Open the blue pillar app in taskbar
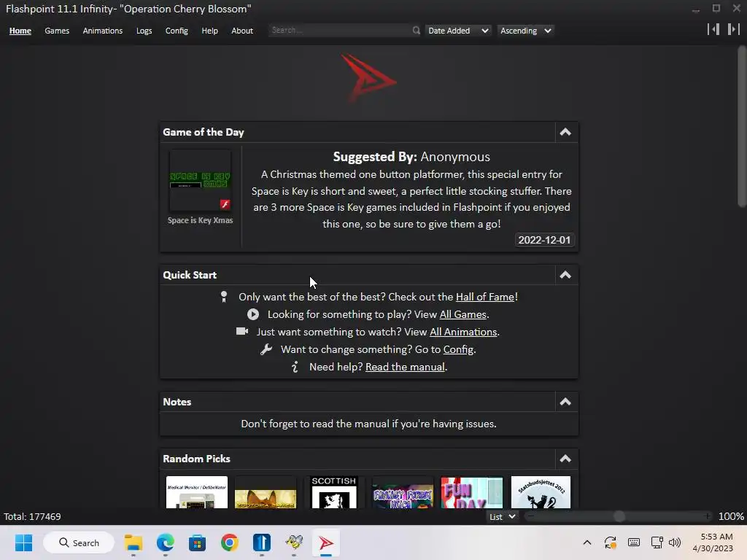747x560 pixels. click(x=262, y=542)
